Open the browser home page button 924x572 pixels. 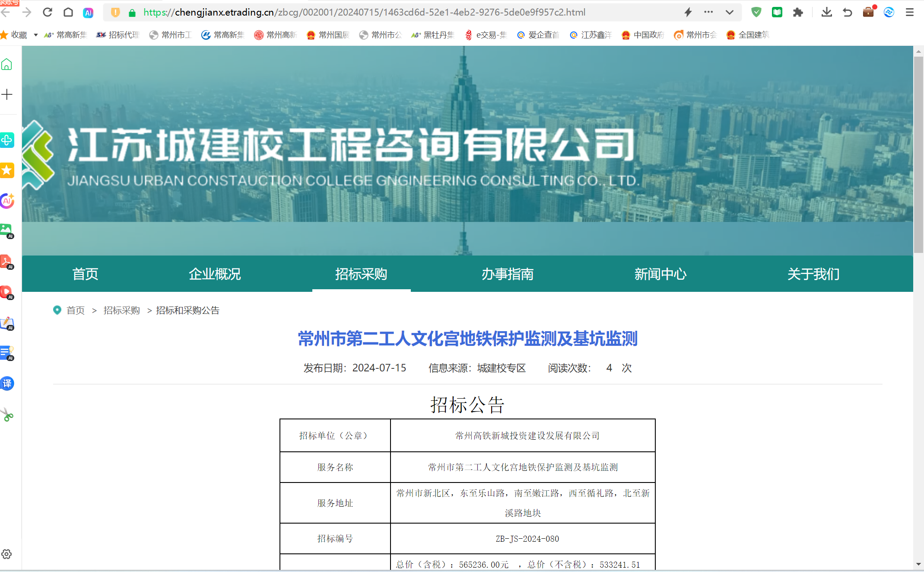click(x=68, y=13)
